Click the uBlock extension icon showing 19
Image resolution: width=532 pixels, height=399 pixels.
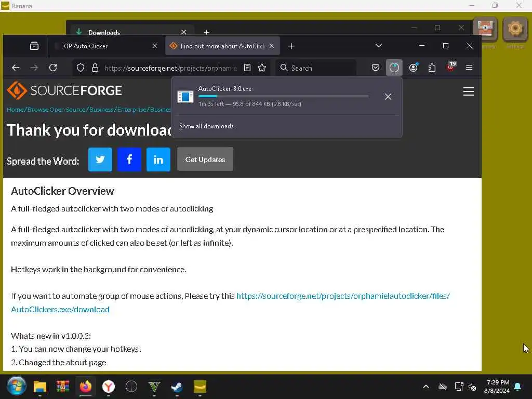451,66
